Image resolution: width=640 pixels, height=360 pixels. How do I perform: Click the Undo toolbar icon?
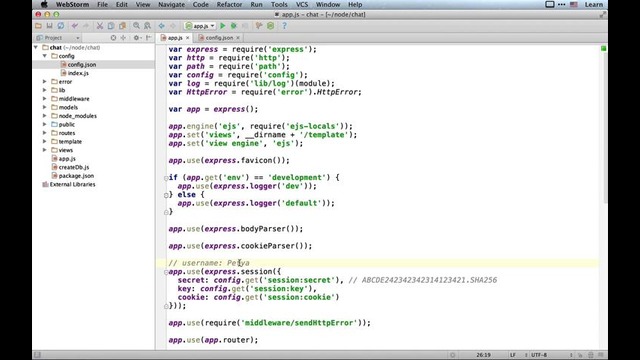pyautogui.click(x=75, y=26)
